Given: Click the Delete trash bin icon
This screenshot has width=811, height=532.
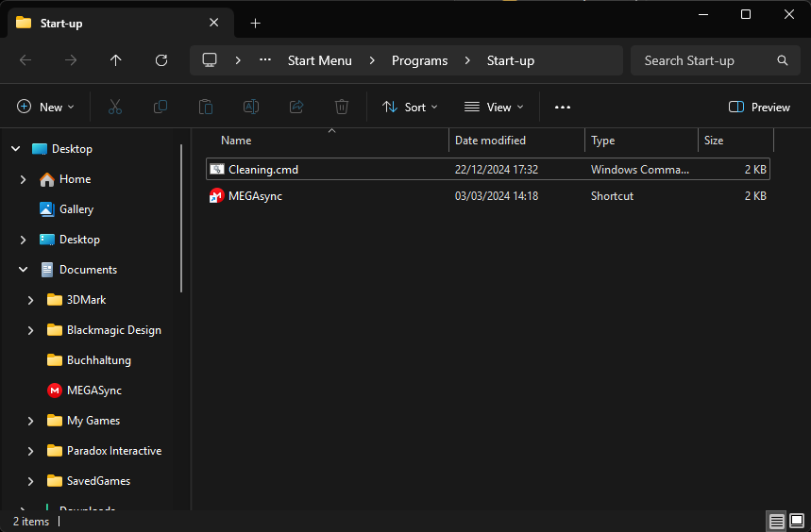Looking at the screenshot, I should point(342,108).
